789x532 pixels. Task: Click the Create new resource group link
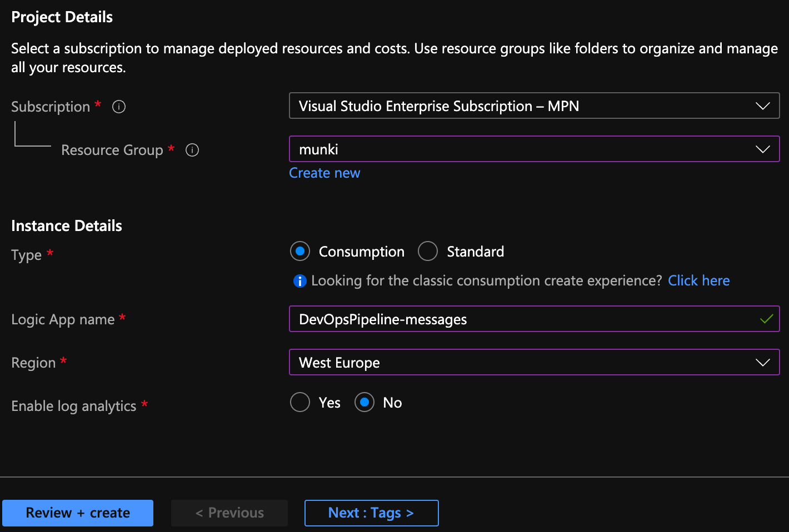coord(324,173)
